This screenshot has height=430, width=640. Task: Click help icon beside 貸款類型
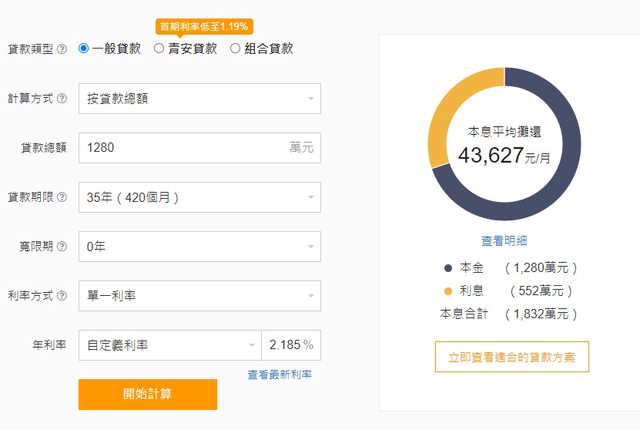[x=62, y=48]
